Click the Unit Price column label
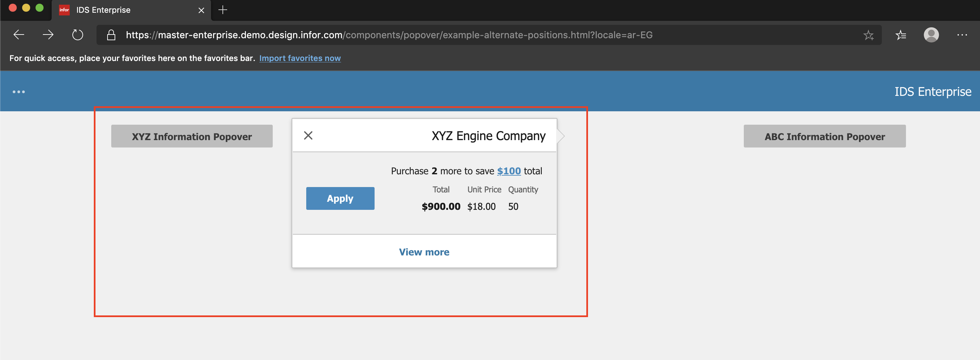Screen dimensions: 980x360 [x=484, y=189]
